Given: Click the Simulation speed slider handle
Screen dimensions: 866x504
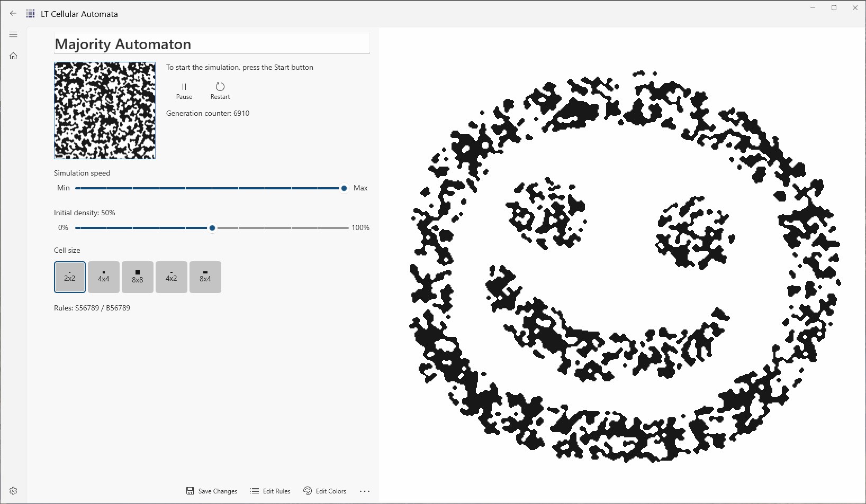Looking at the screenshot, I should [x=344, y=188].
